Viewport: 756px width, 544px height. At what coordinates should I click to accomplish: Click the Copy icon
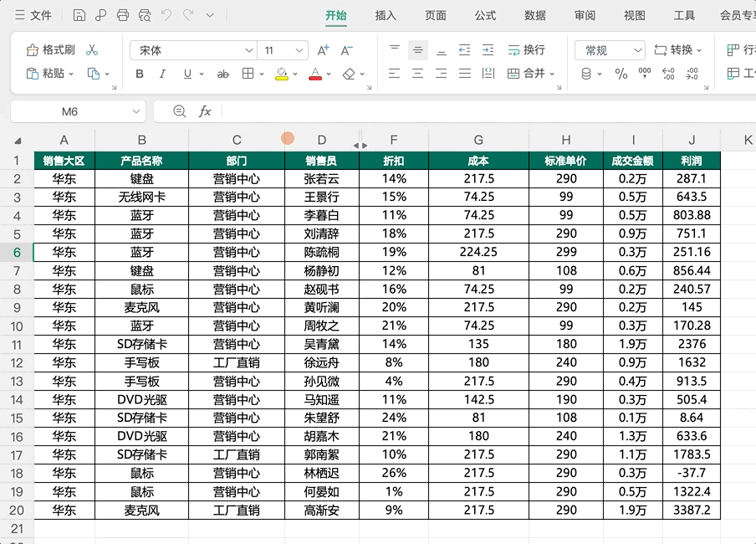coord(93,74)
